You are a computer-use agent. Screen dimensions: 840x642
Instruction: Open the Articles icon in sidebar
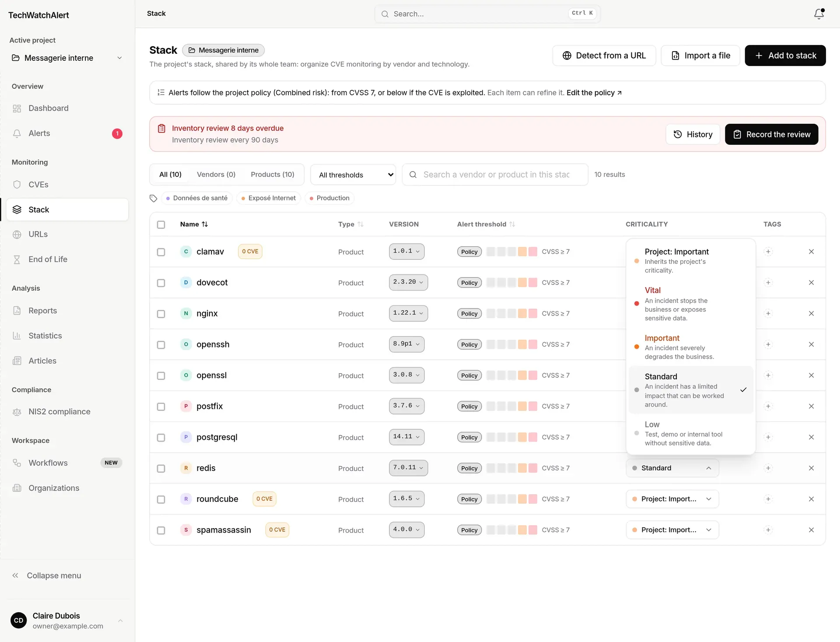[17, 361]
